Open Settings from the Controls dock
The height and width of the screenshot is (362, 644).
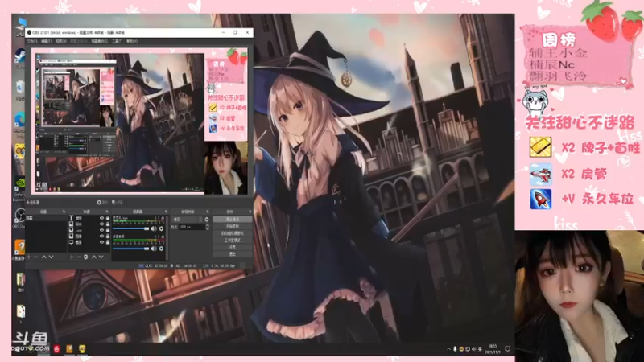click(233, 247)
